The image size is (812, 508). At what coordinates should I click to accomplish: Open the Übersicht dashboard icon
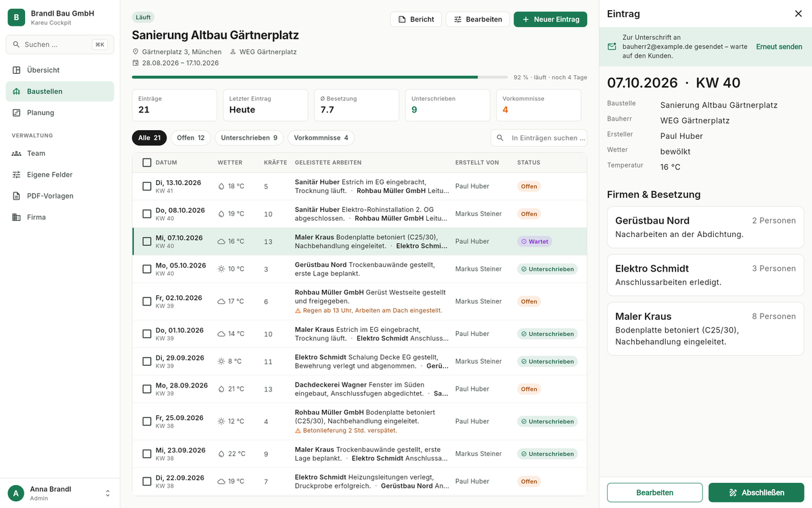pyautogui.click(x=16, y=70)
